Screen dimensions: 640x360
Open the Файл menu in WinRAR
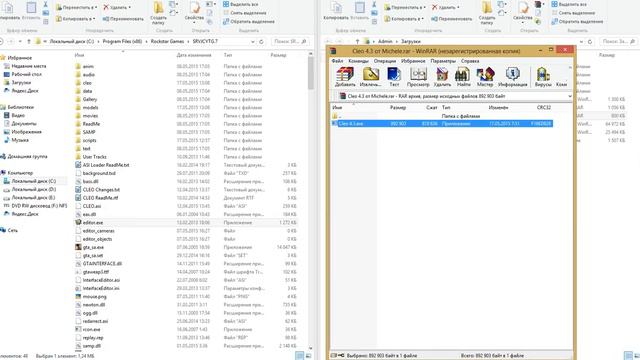[337, 61]
